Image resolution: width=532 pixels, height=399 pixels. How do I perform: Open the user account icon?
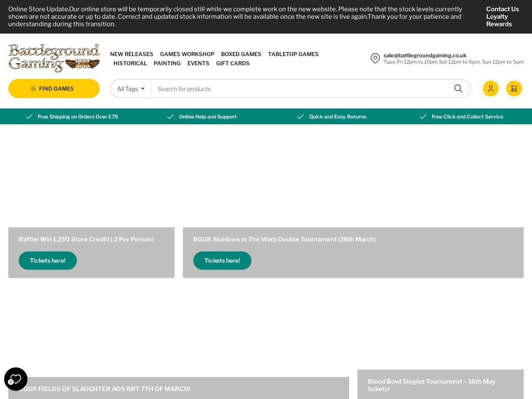[x=490, y=89]
